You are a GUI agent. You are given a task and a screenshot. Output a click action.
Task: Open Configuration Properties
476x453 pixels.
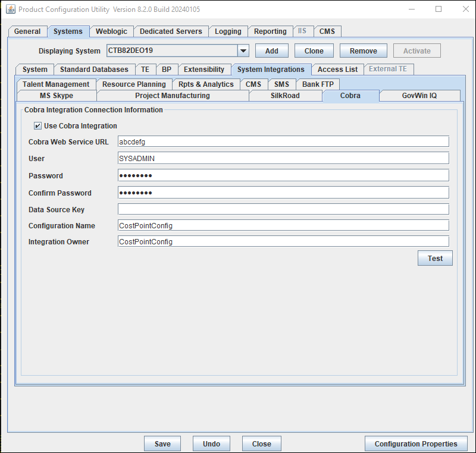[416, 444]
